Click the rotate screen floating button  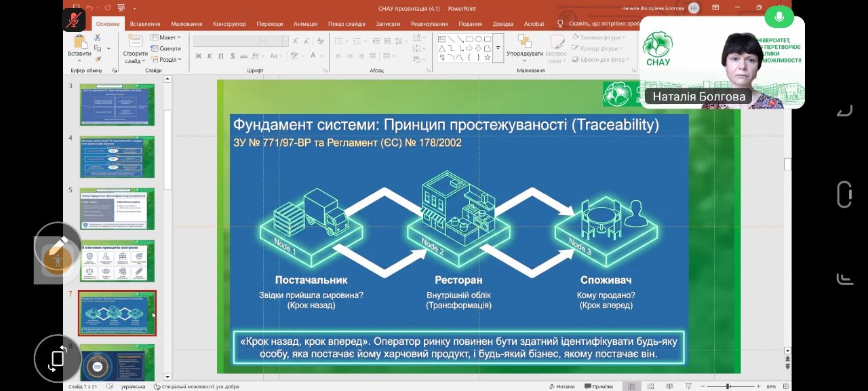pyautogui.click(x=58, y=358)
